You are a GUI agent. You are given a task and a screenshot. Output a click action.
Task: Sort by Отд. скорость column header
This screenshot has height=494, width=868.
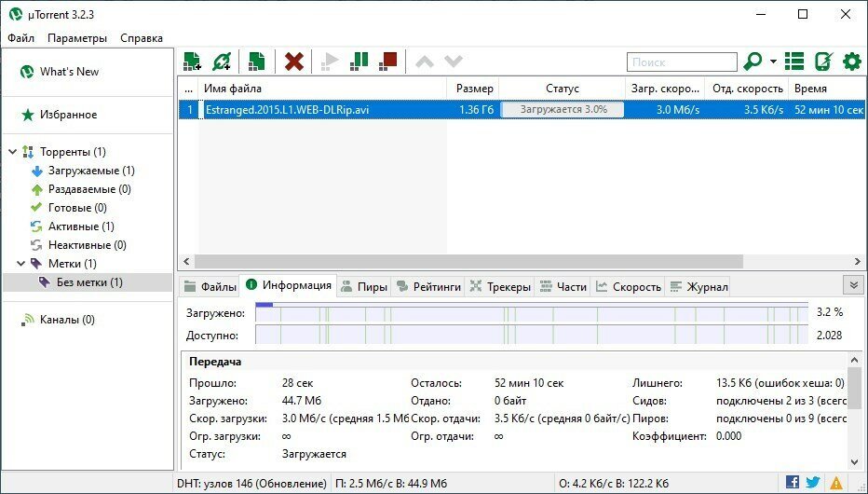click(747, 89)
